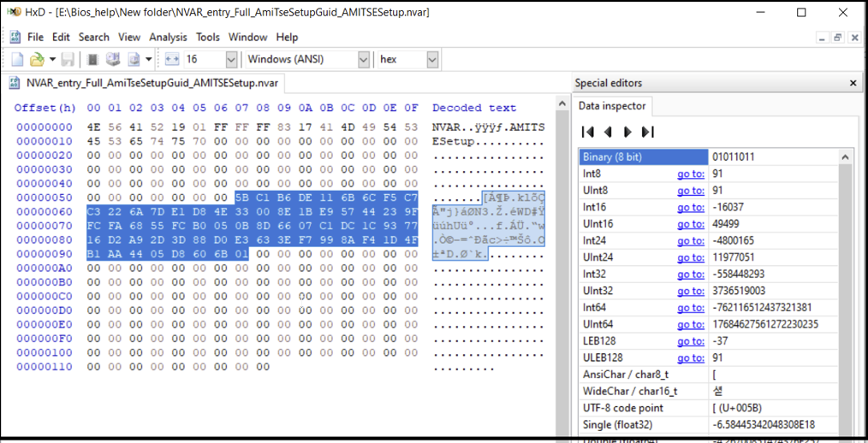Open the Window menu
Image resolution: width=868 pixels, height=443 pixels.
(247, 37)
